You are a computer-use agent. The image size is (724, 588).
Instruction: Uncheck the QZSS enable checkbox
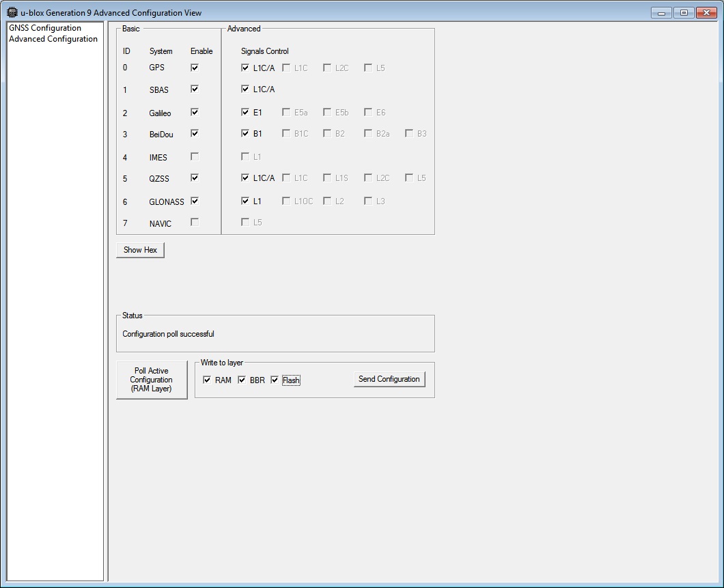tap(195, 178)
